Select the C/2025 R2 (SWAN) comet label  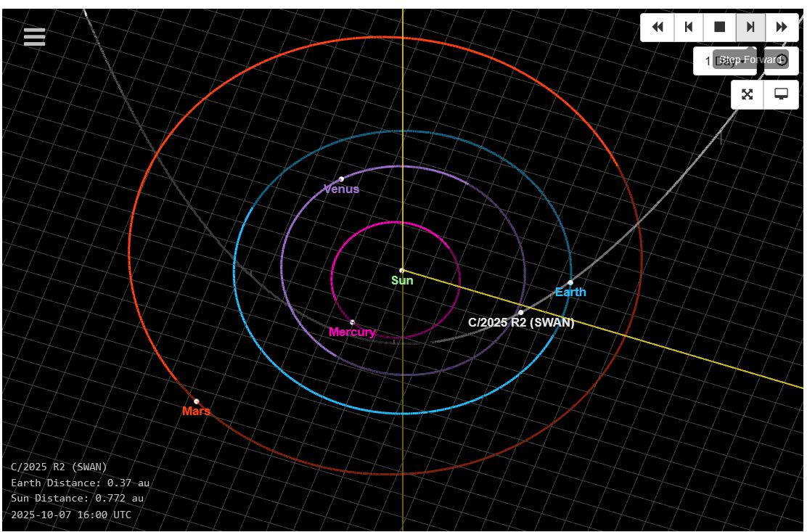click(x=521, y=323)
